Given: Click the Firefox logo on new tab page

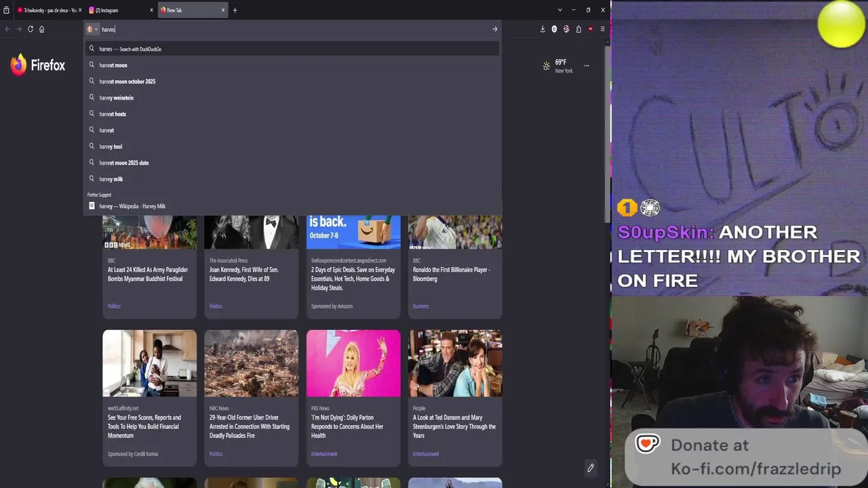Looking at the screenshot, I should click(x=38, y=65).
